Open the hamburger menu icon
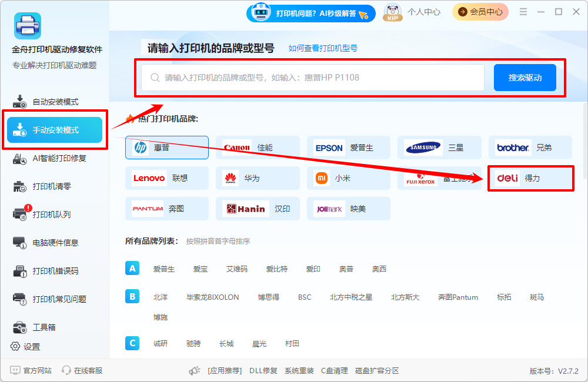This screenshot has width=588, height=382. (523, 12)
